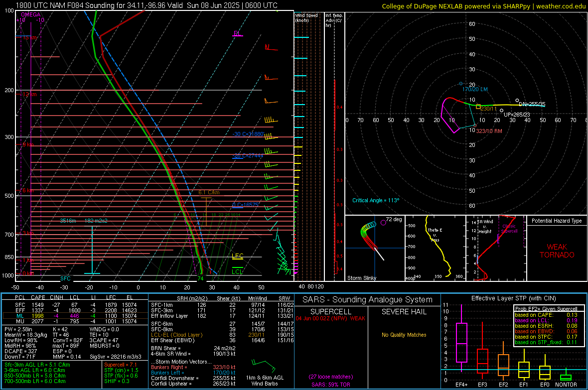588x390 pixels.
Task: Click the 'Theta-E v. Pres' plot label
Action: pyautogui.click(x=435, y=235)
